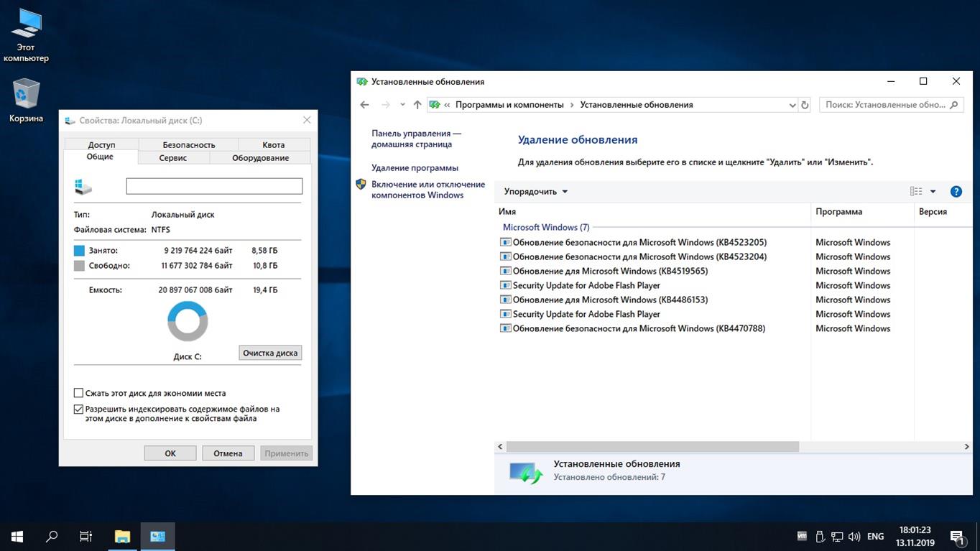Click the Disk Cleanup icon in properties dialog
The height and width of the screenshot is (551, 980).
270,353
